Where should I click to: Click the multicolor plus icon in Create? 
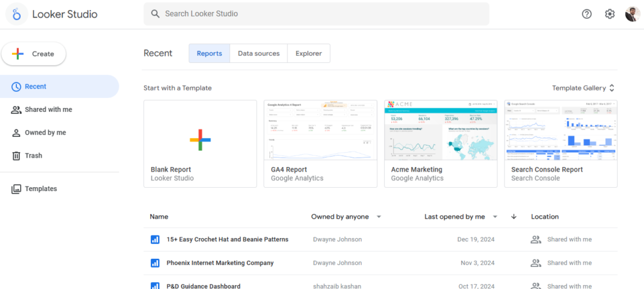[x=18, y=54]
